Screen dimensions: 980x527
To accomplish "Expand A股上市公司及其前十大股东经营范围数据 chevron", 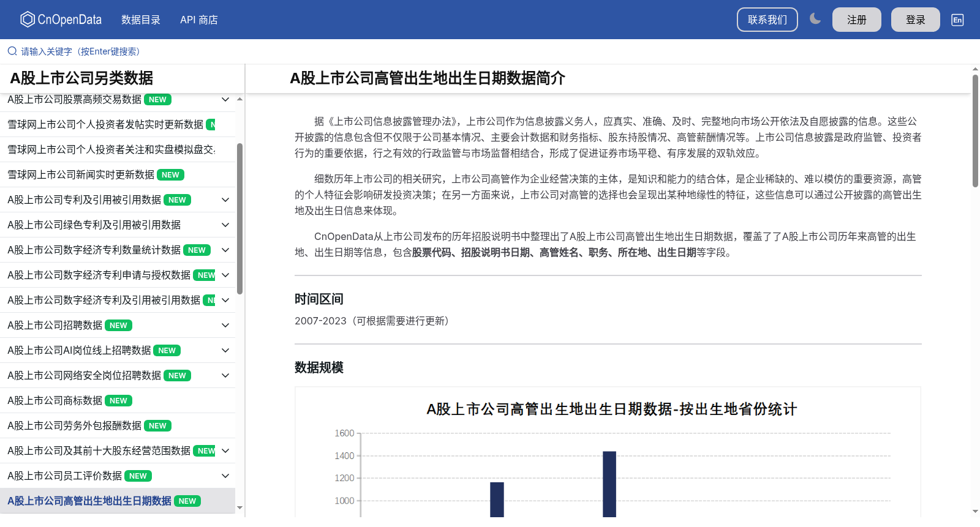I will pyautogui.click(x=225, y=450).
